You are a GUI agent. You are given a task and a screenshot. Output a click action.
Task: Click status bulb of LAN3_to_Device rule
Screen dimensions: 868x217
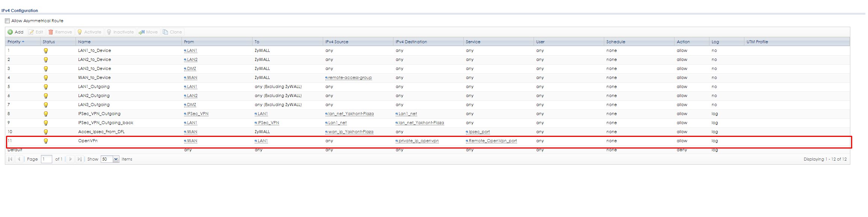click(x=46, y=69)
